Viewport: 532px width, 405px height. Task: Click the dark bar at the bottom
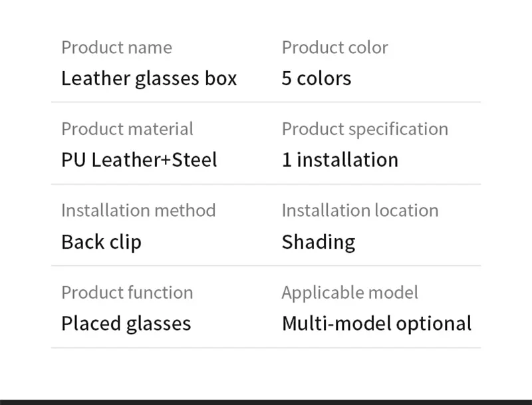[x=266, y=402]
